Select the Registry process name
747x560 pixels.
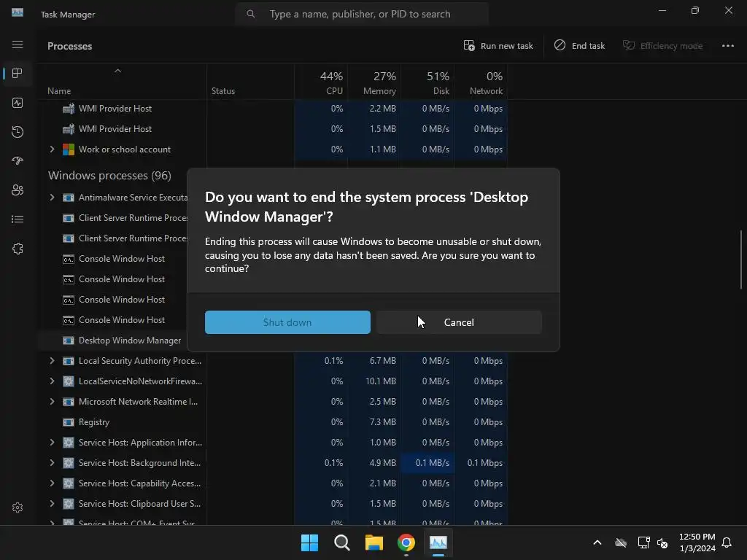pos(94,422)
